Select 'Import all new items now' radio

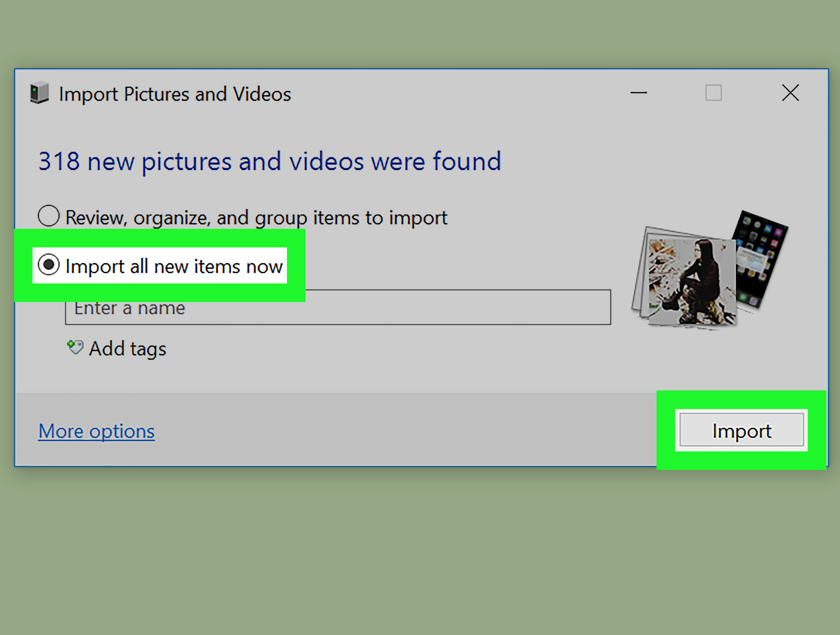pos(49,264)
